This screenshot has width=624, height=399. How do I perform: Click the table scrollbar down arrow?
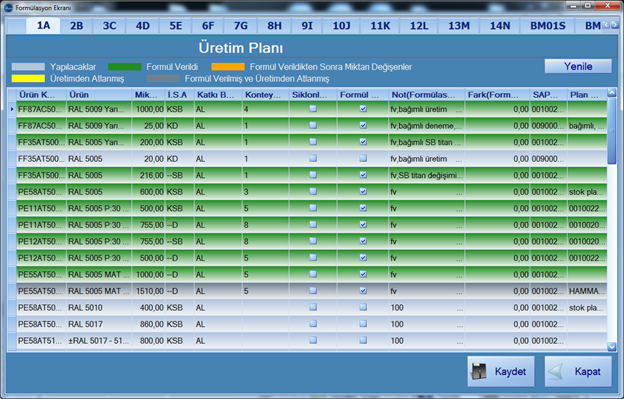click(612, 347)
